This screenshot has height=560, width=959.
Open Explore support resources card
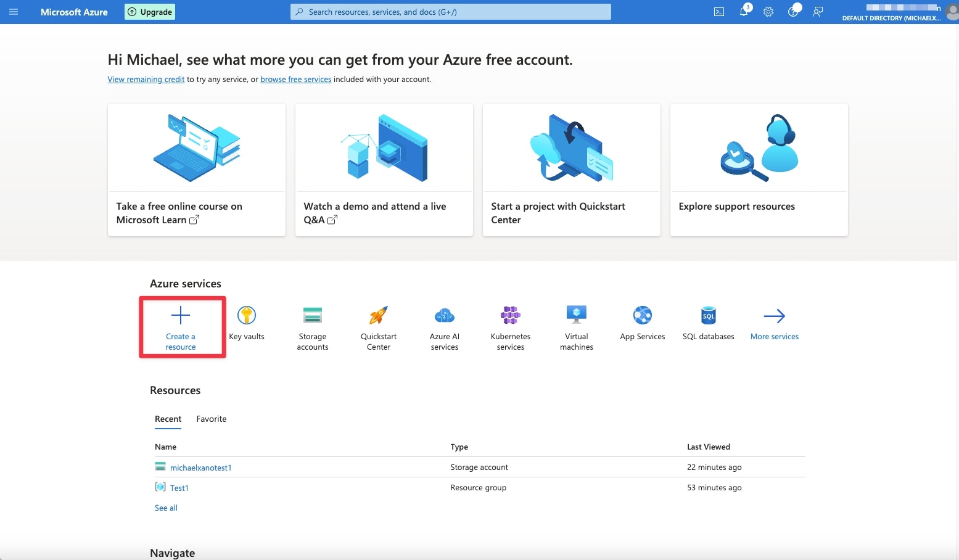tap(759, 170)
